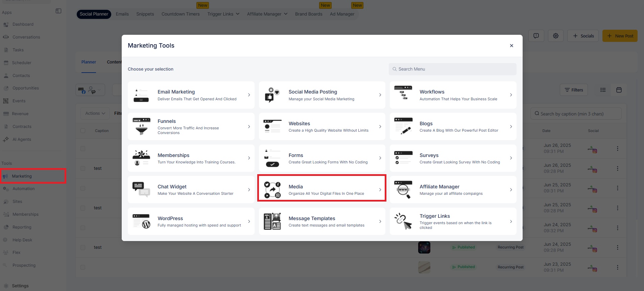Open row options for Jun 25 09:28 PM post
644x291 pixels.
pos(618,208)
